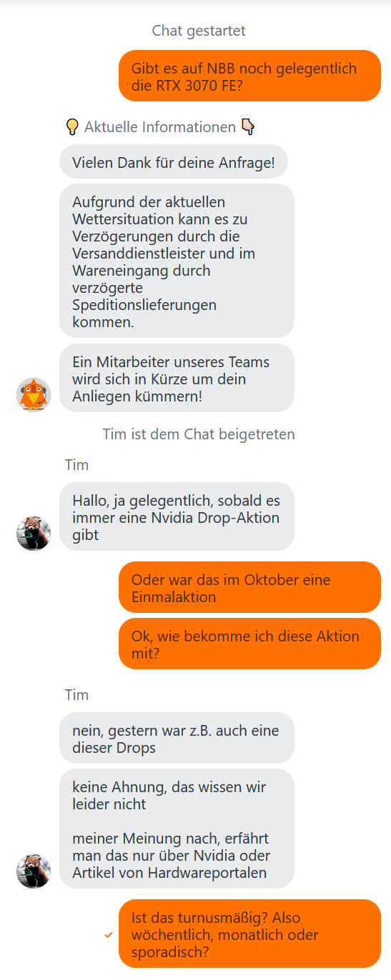391x980 pixels.
Task: Click the pointing hand emoji icon
Action: (248, 127)
